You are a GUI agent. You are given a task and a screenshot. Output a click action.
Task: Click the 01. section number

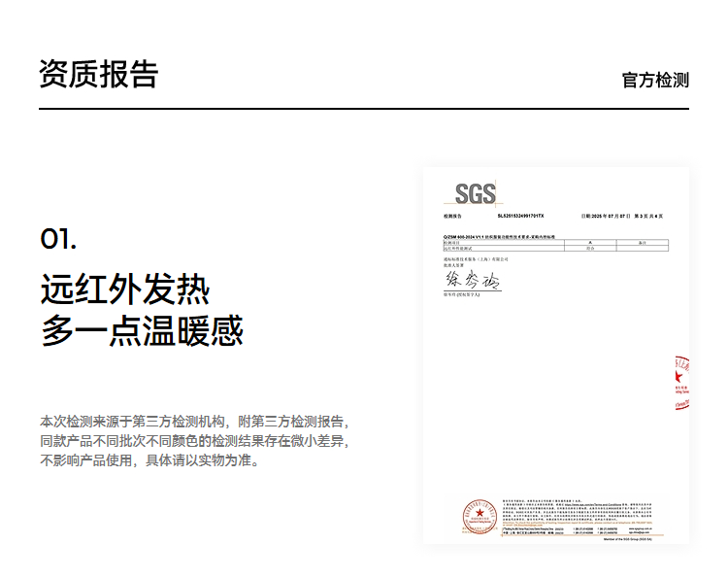tap(58, 238)
